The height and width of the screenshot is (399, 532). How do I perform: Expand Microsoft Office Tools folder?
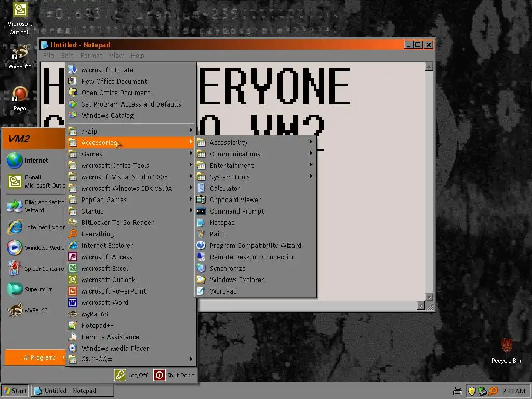click(x=131, y=166)
